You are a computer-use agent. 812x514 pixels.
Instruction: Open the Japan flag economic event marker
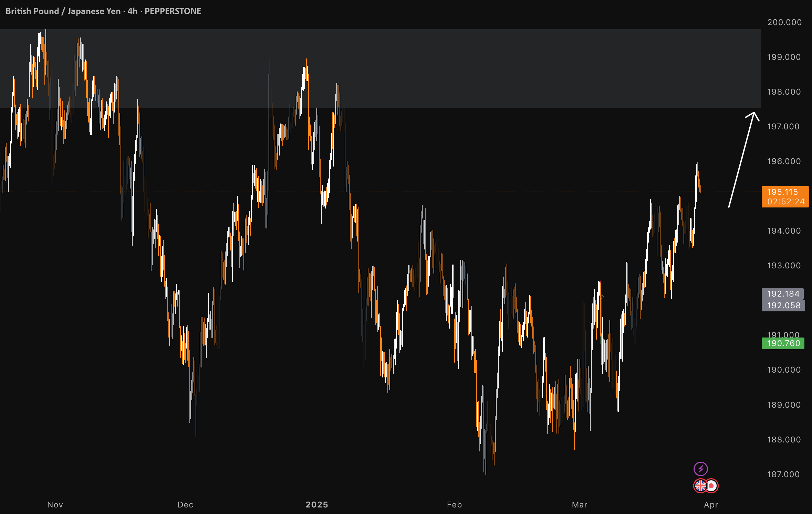pos(711,486)
